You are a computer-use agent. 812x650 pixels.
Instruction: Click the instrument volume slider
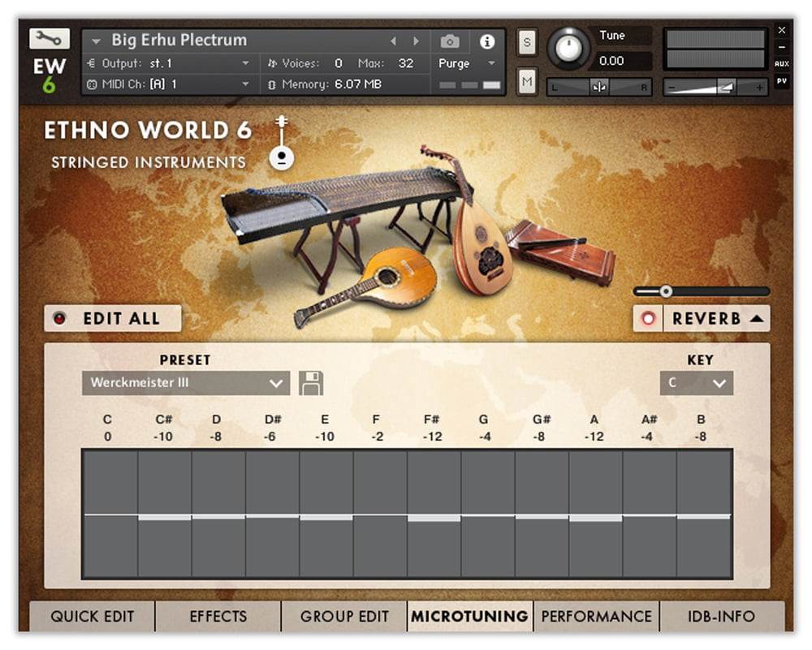[x=715, y=87]
